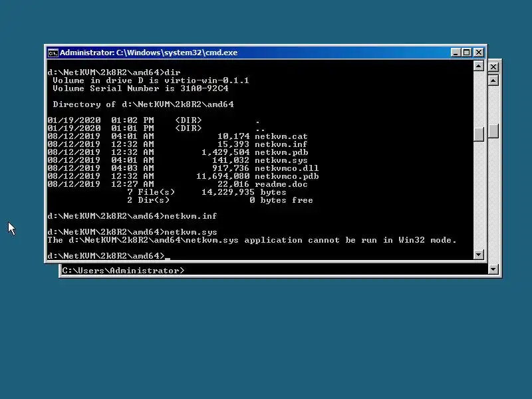Click the '2 Dir(s) 0 bytes free' line
This screenshot has width=532, height=399.
coord(220,200)
